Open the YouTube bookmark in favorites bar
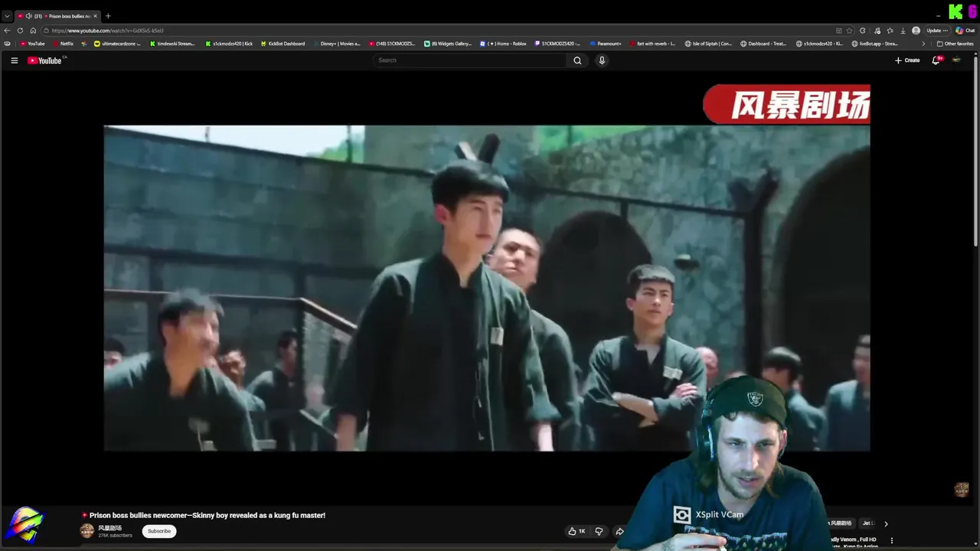 33,44
